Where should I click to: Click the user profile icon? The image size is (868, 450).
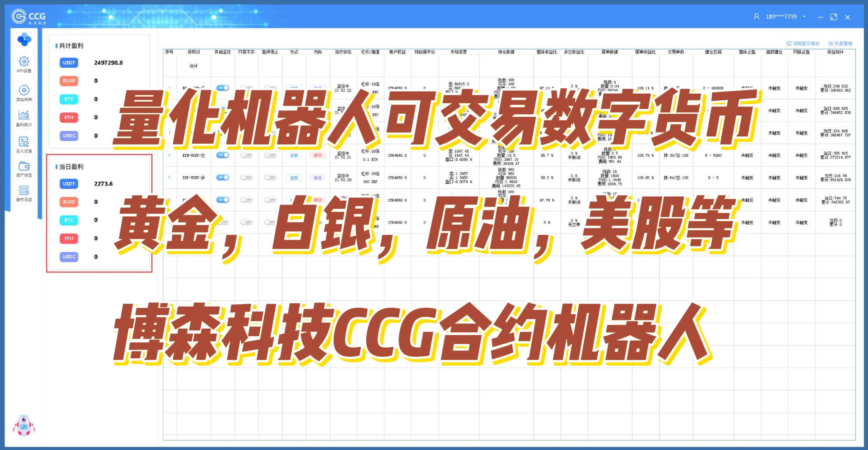(x=756, y=17)
